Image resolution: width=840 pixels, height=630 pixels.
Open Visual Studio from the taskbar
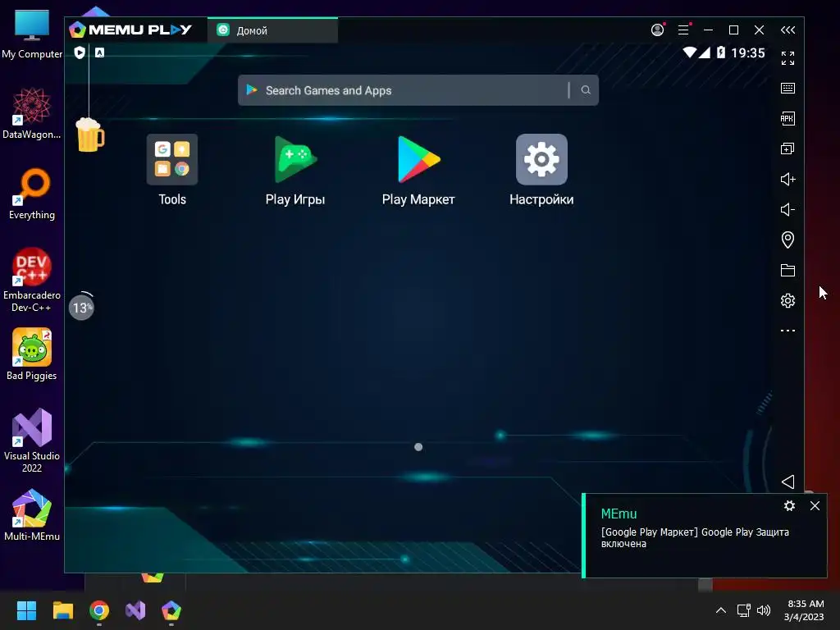[x=135, y=610]
